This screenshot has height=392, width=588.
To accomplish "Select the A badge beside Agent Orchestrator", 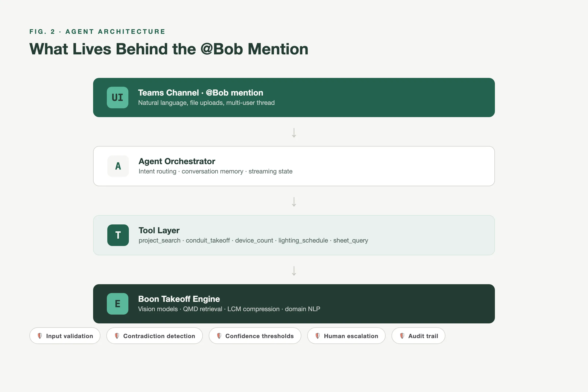I will pyautogui.click(x=118, y=166).
